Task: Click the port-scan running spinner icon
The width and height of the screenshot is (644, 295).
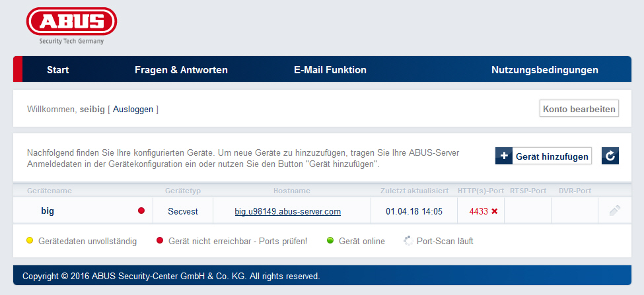Action: coord(408,241)
